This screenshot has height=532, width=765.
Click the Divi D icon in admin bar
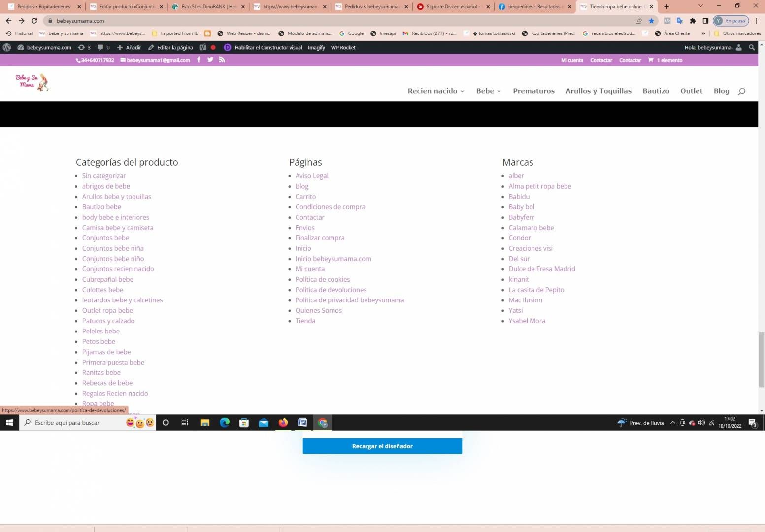point(227,47)
